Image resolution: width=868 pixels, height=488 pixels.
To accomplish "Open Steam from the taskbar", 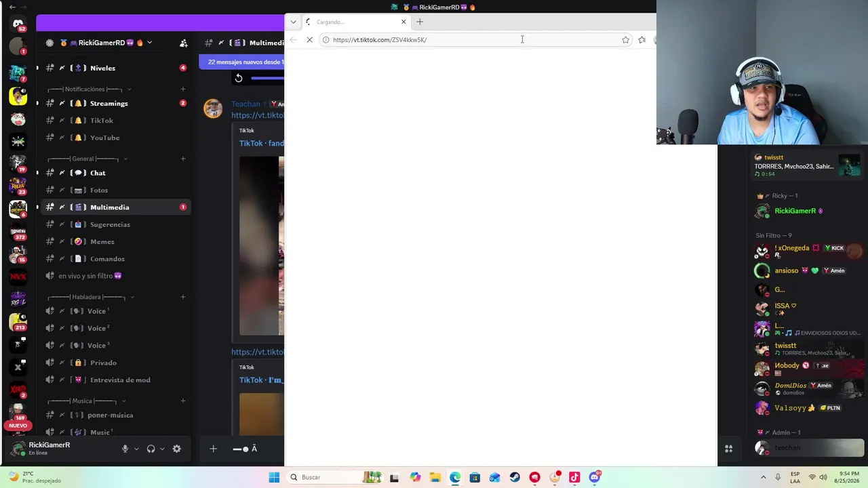I will click(515, 477).
